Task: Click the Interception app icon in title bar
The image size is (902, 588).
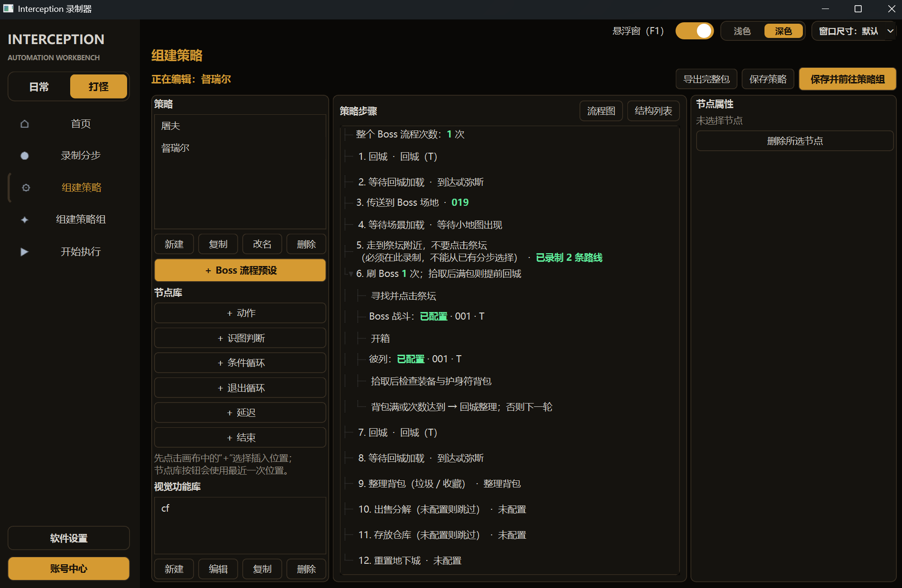Action: [8, 9]
